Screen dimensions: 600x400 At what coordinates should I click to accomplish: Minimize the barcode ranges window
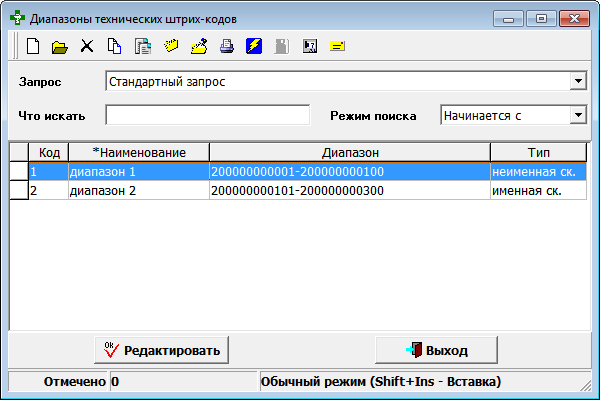[508, 18]
